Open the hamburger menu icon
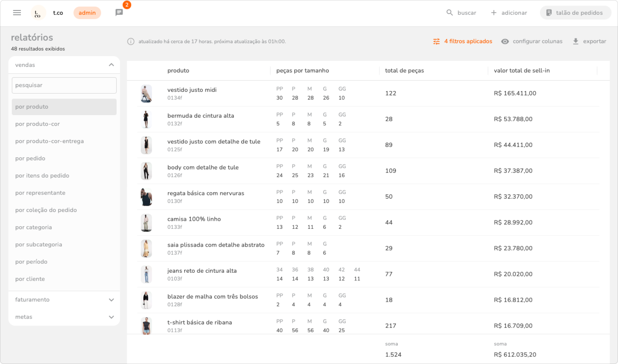The height and width of the screenshot is (364, 618). (x=17, y=13)
